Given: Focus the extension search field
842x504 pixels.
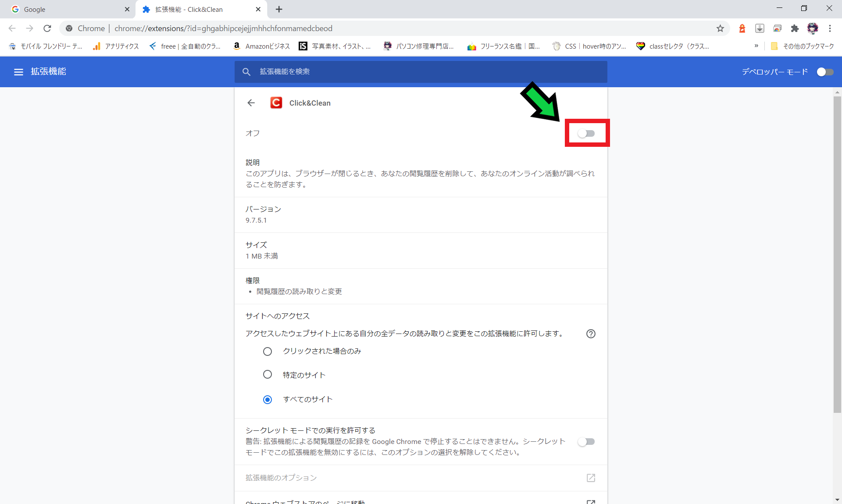Looking at the screenshot, I should (x=421, y=72).
